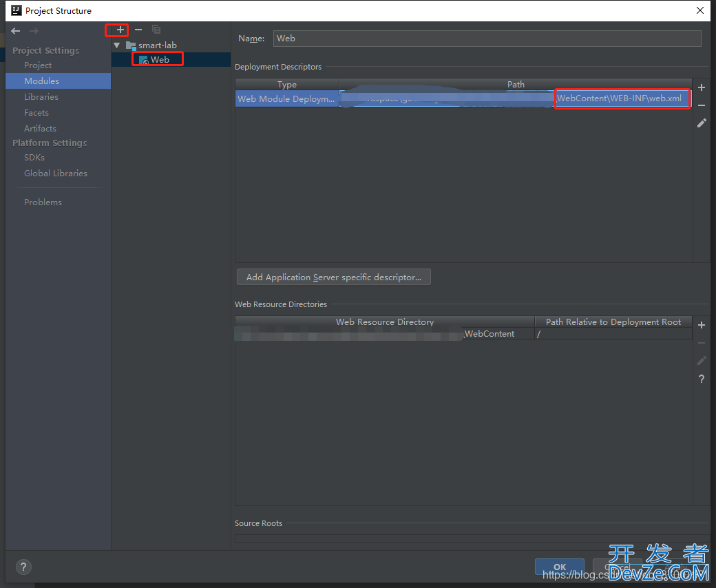
Task: Select the Web Module Deployment descriptor row
Action: point(463,98)
